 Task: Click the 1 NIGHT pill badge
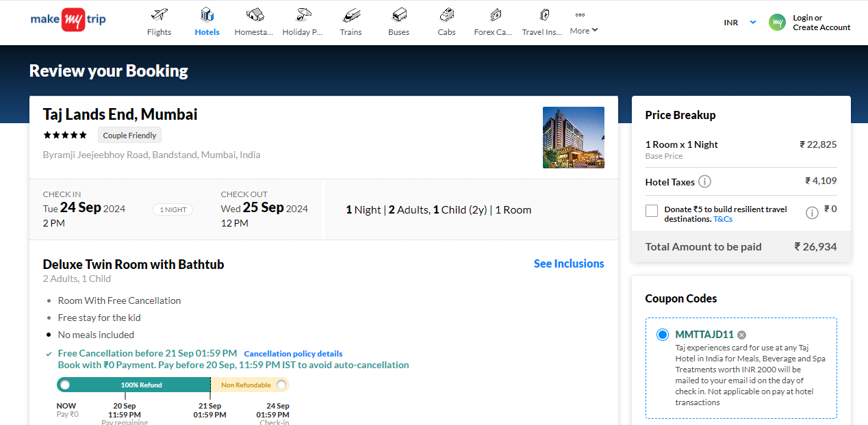(173, 209)
